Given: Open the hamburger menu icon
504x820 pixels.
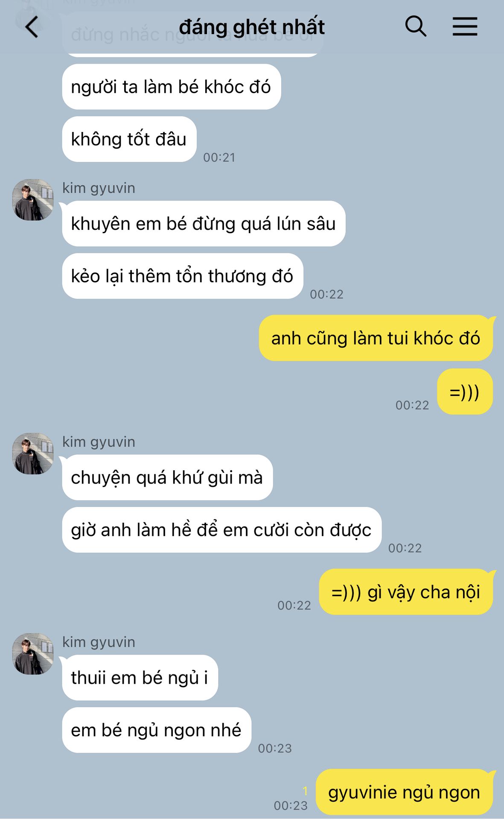Looking at the screenshot, I should (x=465, y=26).
